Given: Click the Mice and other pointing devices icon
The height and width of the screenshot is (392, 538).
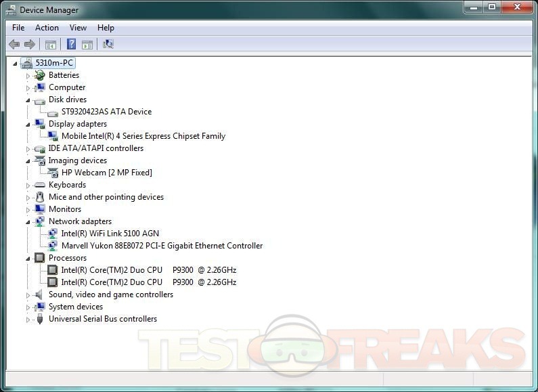Looking at the screenshot, I should tap(40, 197).
